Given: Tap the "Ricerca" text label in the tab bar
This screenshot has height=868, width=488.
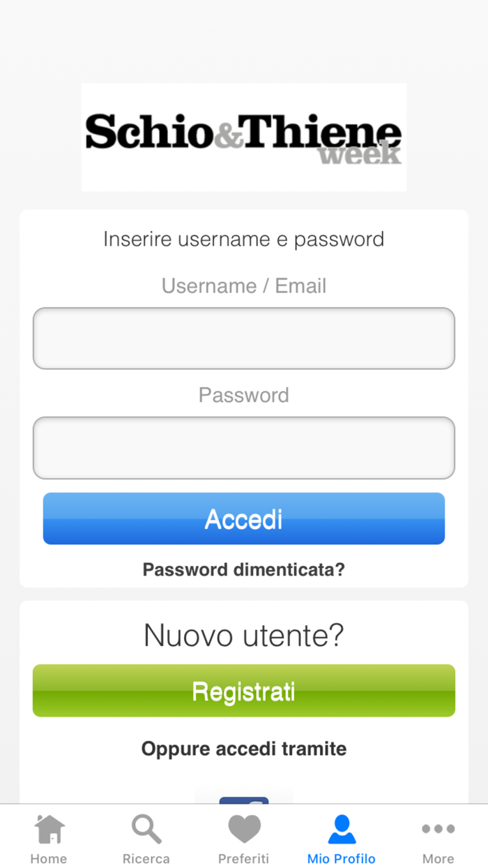Looking at the screenshot, I should point(146,859).
